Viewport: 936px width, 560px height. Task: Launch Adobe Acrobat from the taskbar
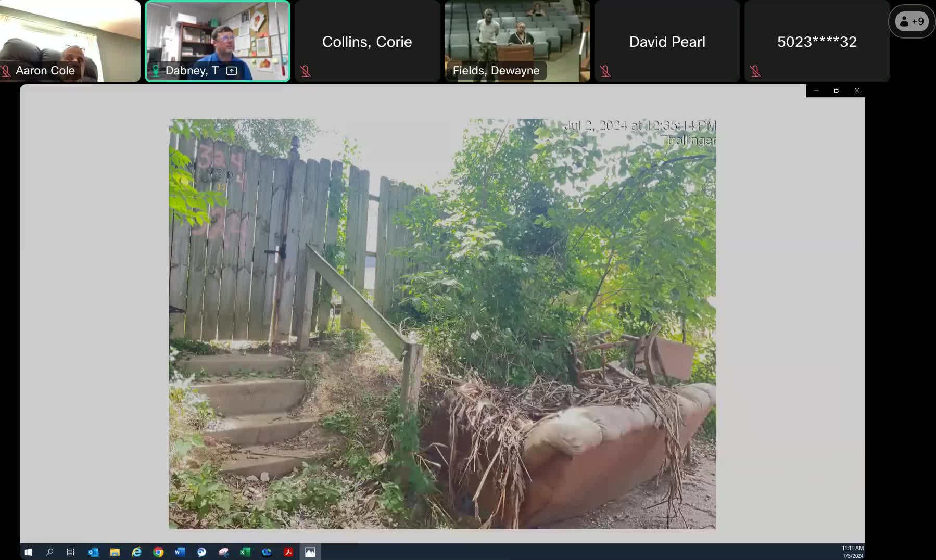point(288,552)
